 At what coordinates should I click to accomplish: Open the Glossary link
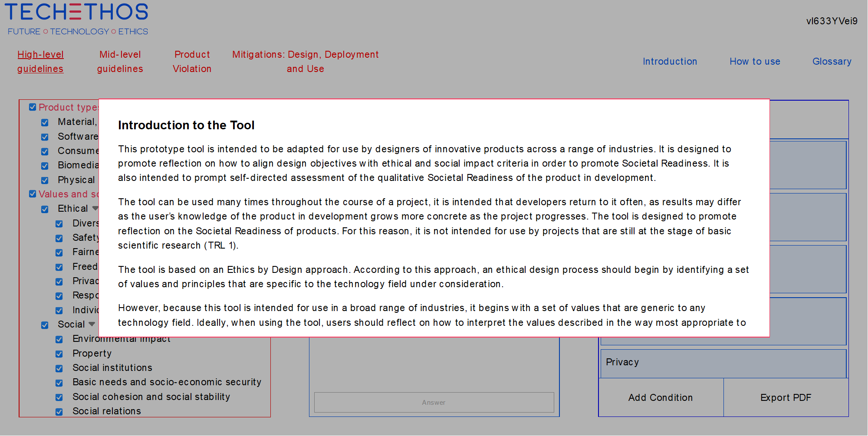click(x=832, y=62)
